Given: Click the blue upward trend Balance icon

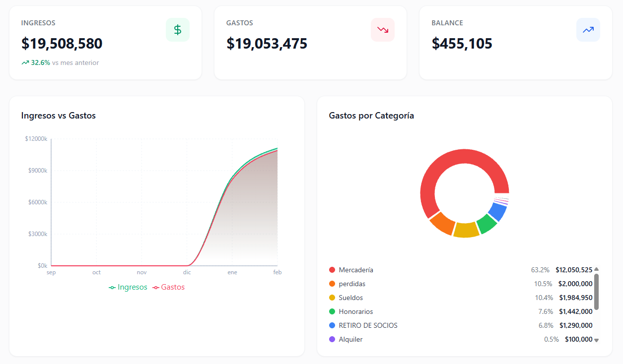Looking at the screenshot, I should coord(588,30).
